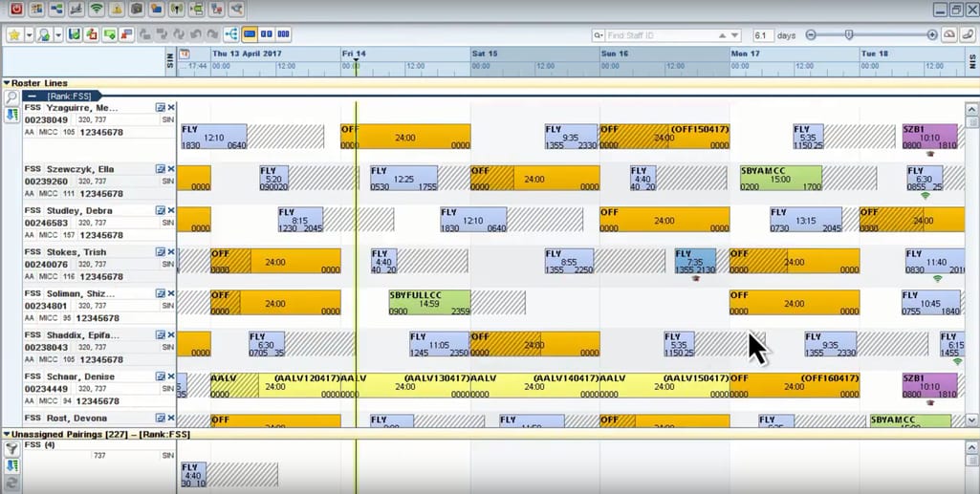Click the save disk icon in second toolbar
Image resolution: width=980 pixels, height=494 pixels.
click(75, 35)
